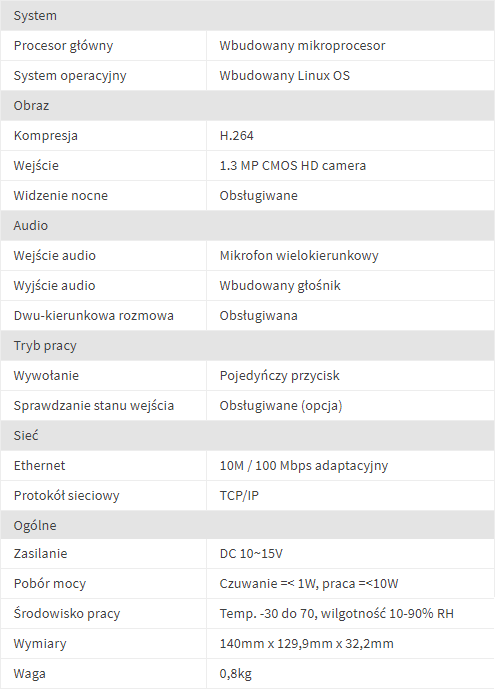This screenshot has height=689, width=495.
Task: Click the H.264 compression value
Action: (x=236, y=135)
